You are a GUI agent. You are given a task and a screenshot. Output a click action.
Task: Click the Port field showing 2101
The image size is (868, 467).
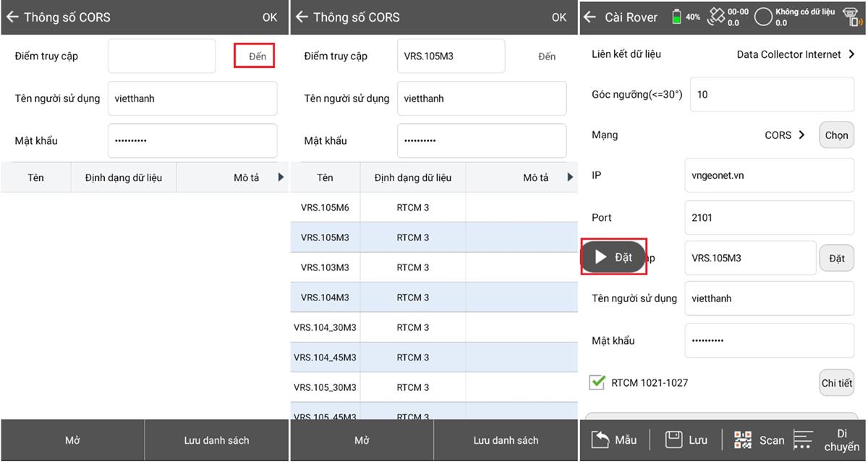click(x=769, y=217)
